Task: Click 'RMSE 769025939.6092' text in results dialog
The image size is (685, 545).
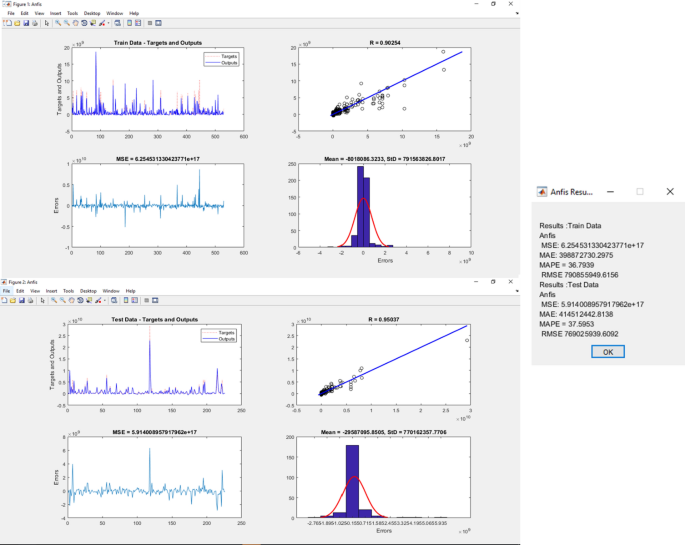Action: click(580, 334)
